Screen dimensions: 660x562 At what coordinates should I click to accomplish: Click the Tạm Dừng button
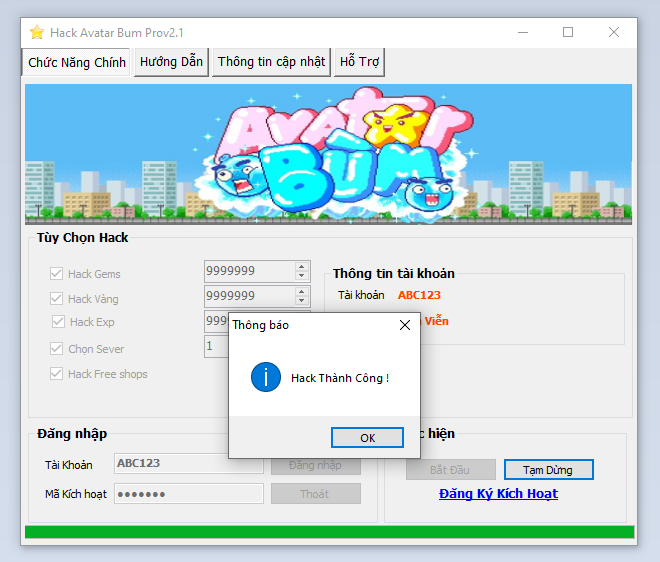click(x=548, y=469)
